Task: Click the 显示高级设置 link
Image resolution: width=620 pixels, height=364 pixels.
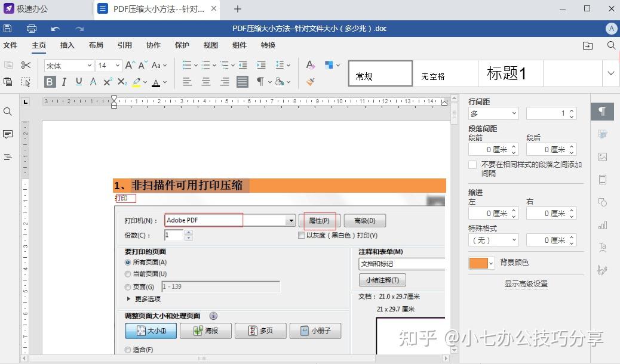Action: tap(526, 284)
